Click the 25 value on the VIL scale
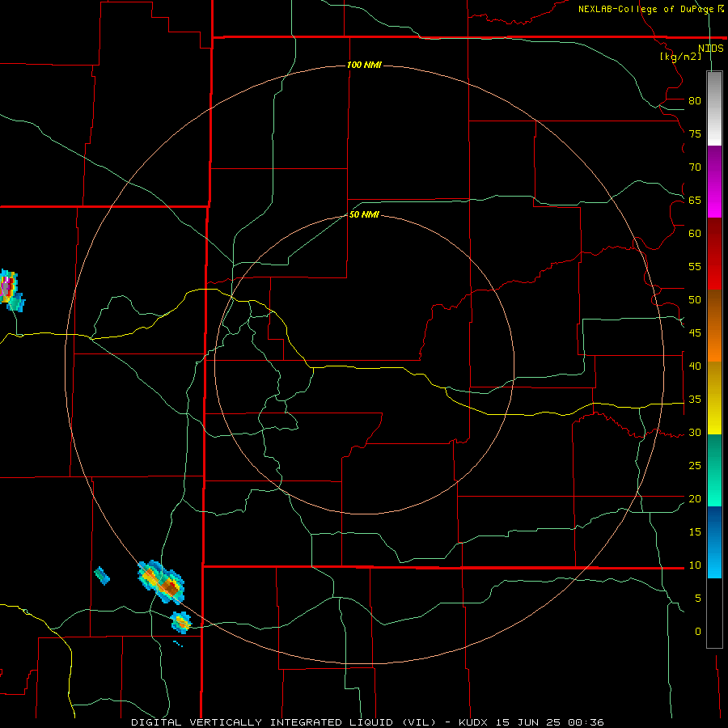Viewport: 728px width, 728px height. (695, 465)
